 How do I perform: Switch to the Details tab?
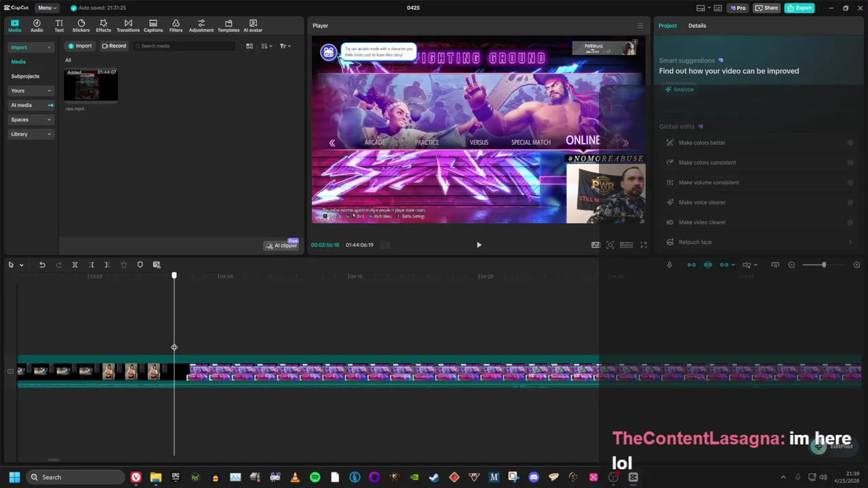[x=697, y=26]
